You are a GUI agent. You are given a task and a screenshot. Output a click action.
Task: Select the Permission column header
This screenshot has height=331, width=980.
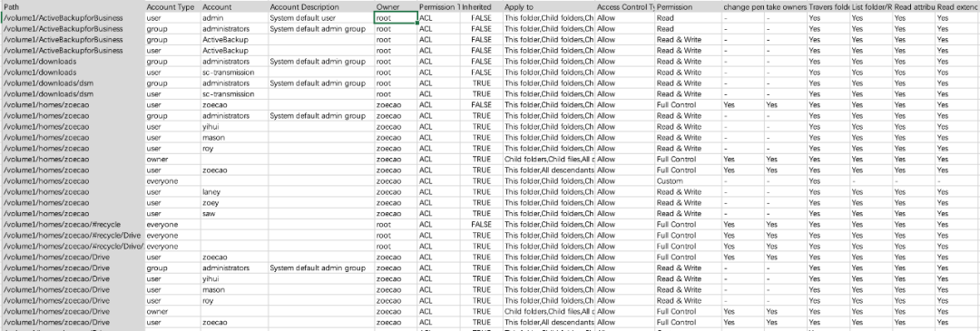[688, 7]
